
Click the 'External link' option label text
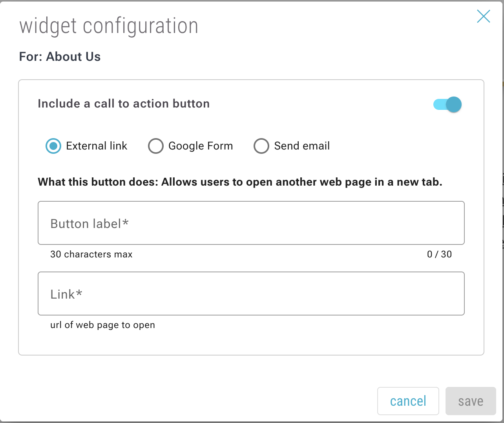(97, 146)
